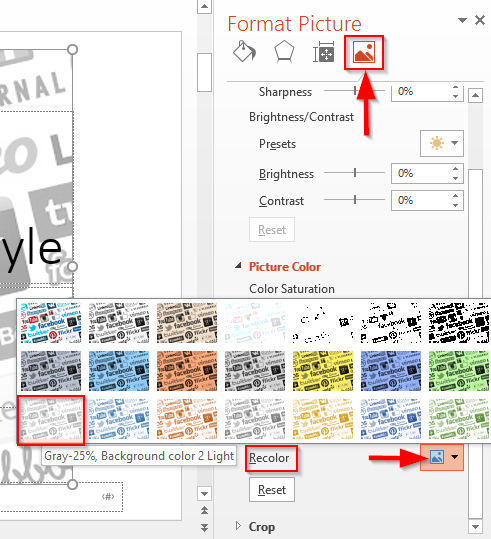Open the Format Picture pane options arrow
Screen dimensions: 491x539
click(462, 20)
